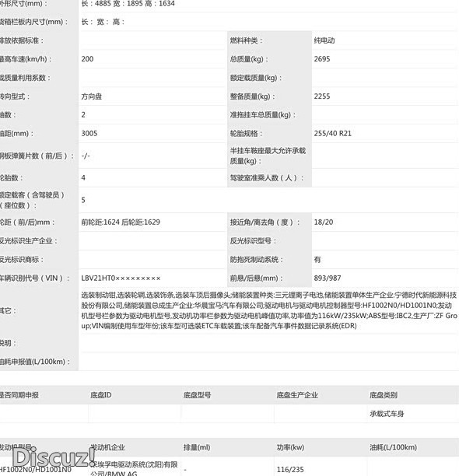Select the 发动机企业 column header
This screenshot has width=459, height=476.
107,447
